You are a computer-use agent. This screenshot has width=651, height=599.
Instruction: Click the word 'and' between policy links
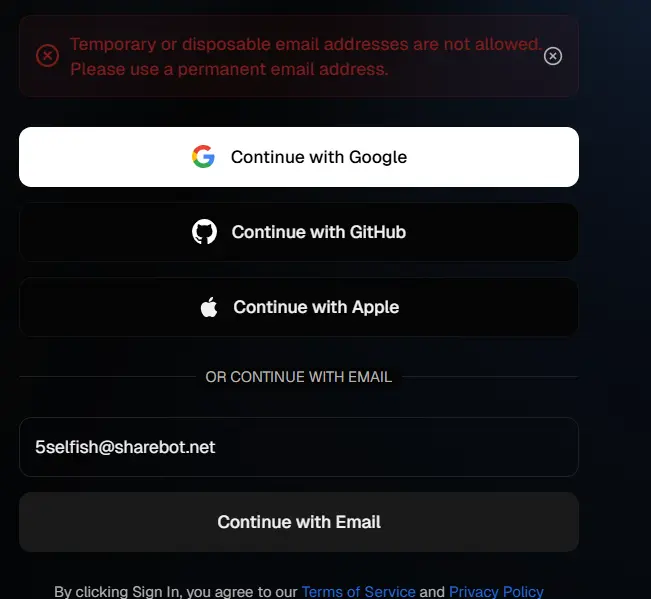pos(432,592)
